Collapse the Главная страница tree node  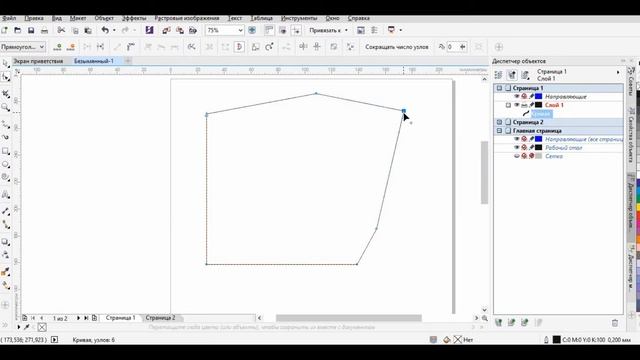click(499, 131)
